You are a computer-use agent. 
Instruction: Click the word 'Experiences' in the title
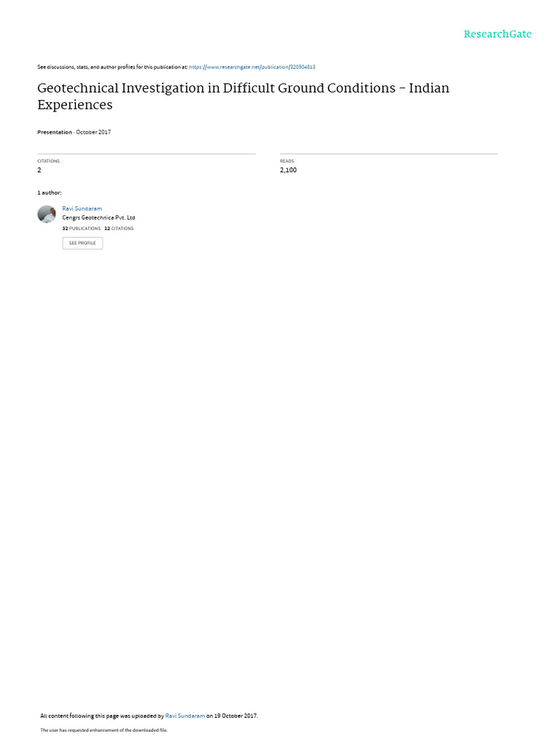(x=75, y=105)
